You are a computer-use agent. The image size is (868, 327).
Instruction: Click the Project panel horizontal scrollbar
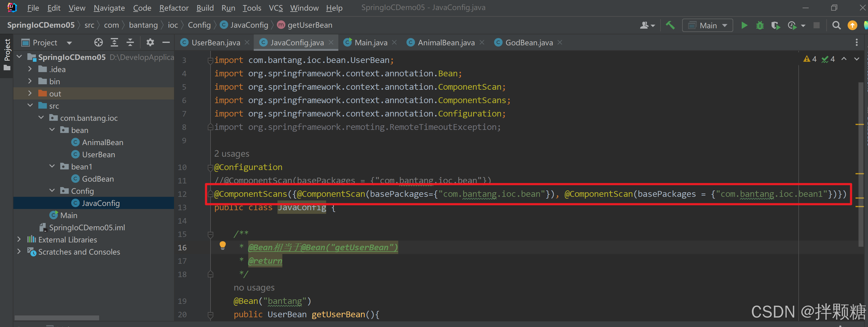click(x=57, y=318)
